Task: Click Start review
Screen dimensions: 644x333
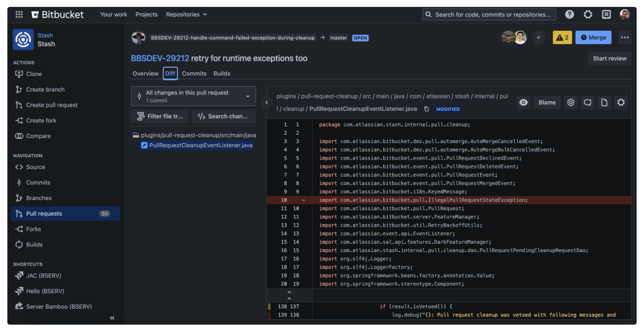Action: tap(609, 58)
